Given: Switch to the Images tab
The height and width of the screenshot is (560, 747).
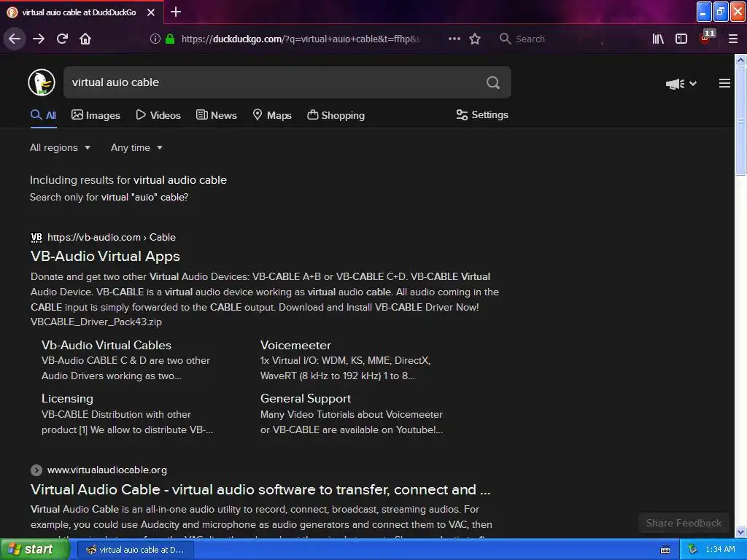Looking at the screenshot, I should point(96,115).
